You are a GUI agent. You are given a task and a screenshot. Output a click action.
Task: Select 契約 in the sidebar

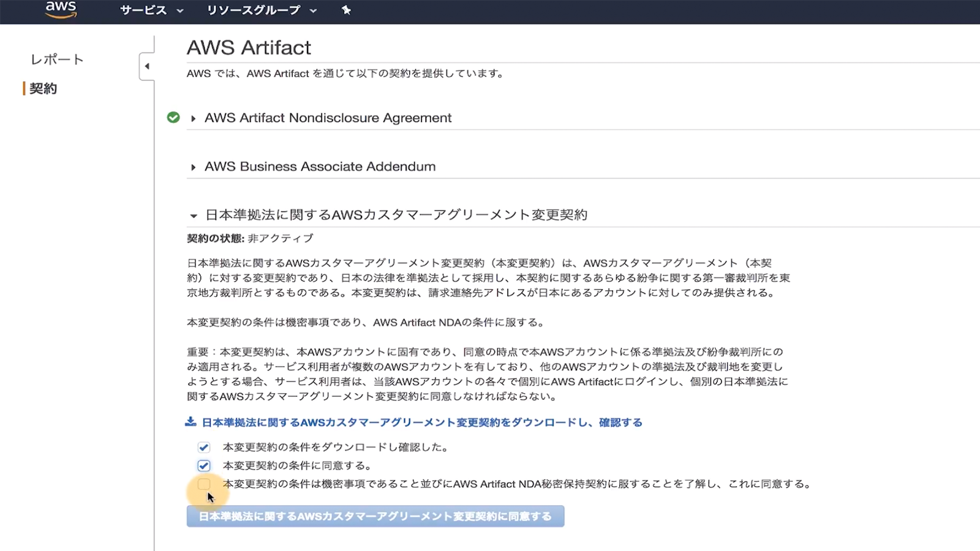[x=43, y=88]
